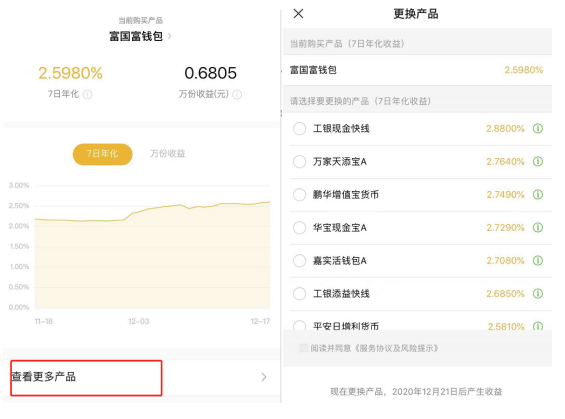Select 平安日增利货币 radio button
Viewport: 565px width, 419px height.
[299, 326]
